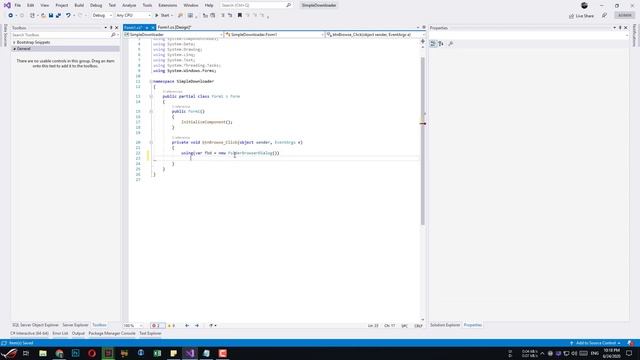This screenshot has width=640, height=360.
Task: Click the user account avatar
Action: 584,5
